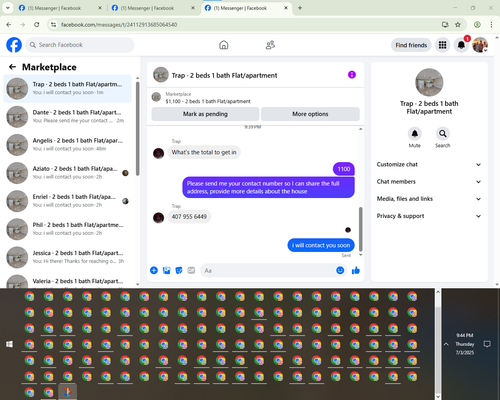Open Chrome's three-dot menu
Image resolution: width=500 pixels, height=400 pixels.
[x=491, y=25]
